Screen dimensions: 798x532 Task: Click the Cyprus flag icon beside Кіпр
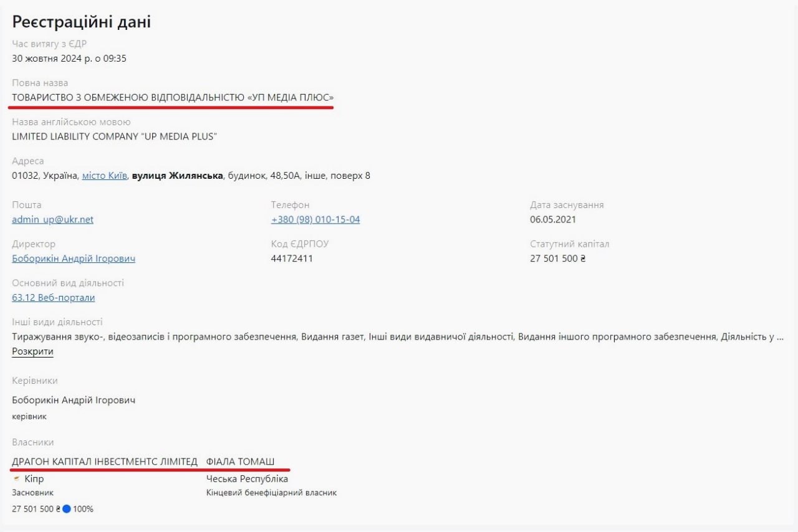[16, 479]
